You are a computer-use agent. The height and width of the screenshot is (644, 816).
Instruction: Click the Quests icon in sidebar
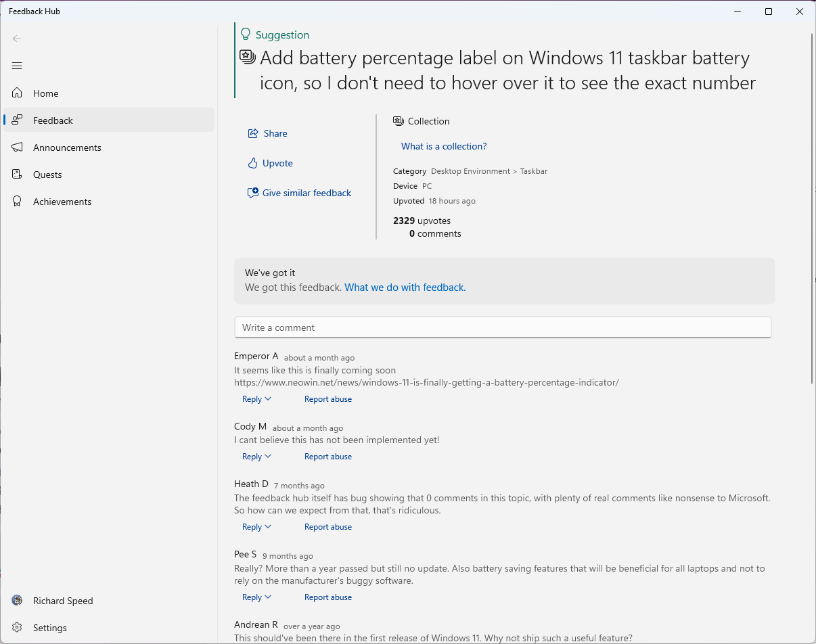pos(18,175)
